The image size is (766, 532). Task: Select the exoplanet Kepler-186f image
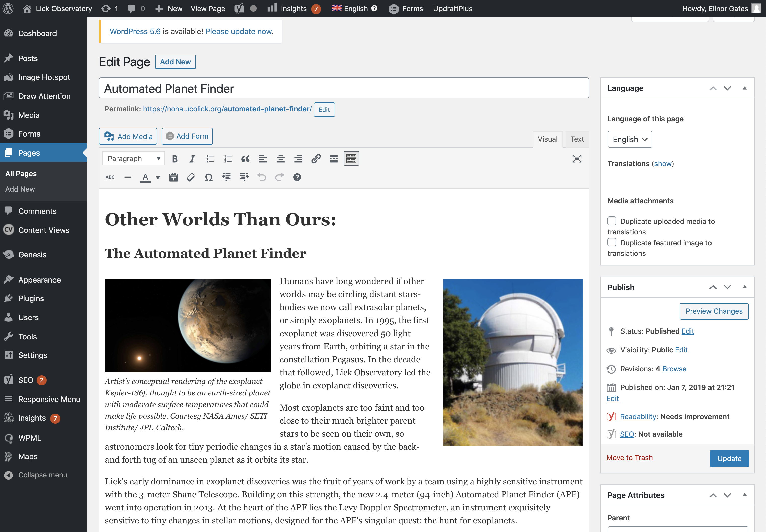[188, 326]
